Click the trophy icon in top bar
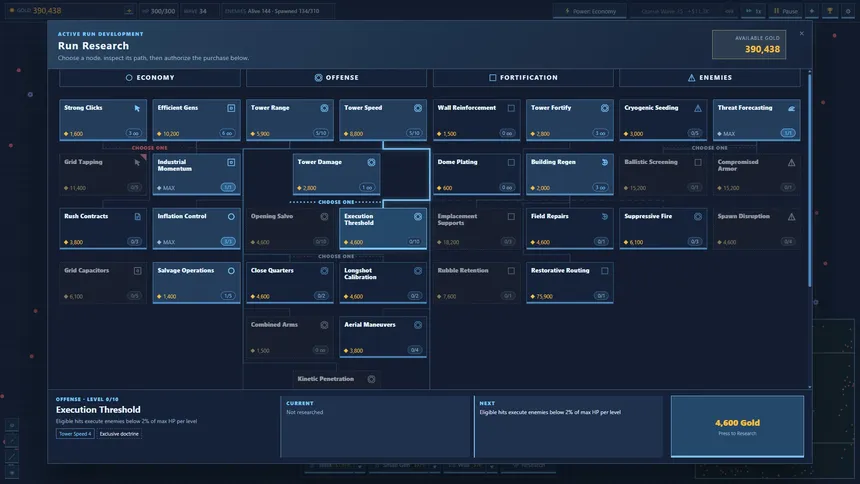Screen dimensions: 860x484 click(x=829, y=11)
